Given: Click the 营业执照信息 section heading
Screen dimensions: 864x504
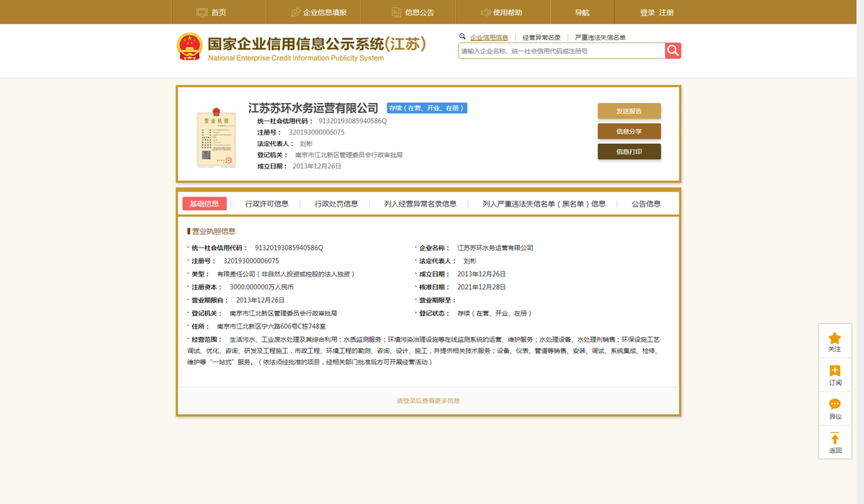Looking at the screenshot, I should (x=213, y=231).
